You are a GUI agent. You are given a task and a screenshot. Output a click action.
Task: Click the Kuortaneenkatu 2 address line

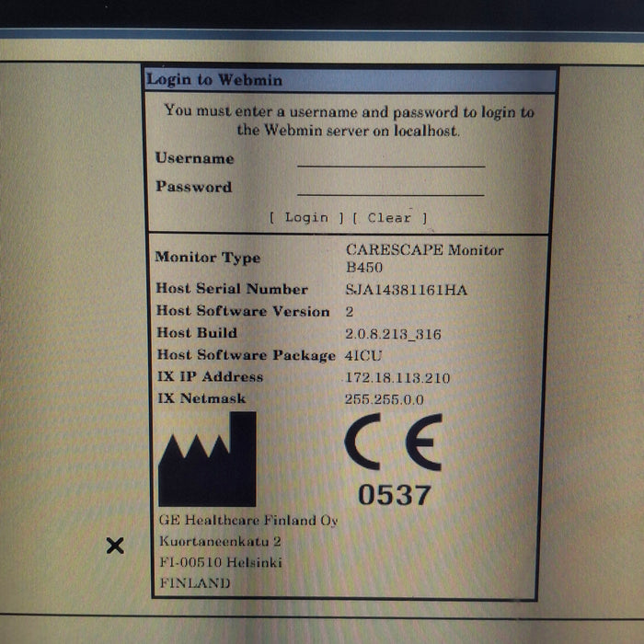pos(220,541)
